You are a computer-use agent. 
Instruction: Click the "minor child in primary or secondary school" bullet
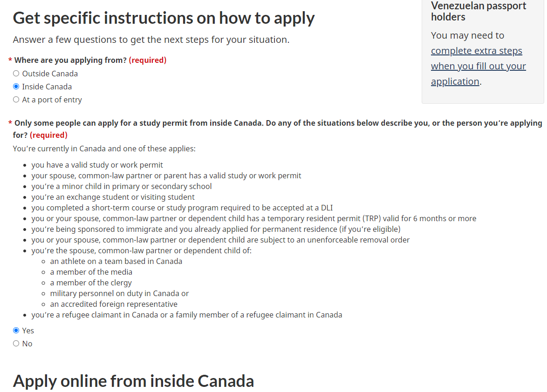[x=121, y=186]
